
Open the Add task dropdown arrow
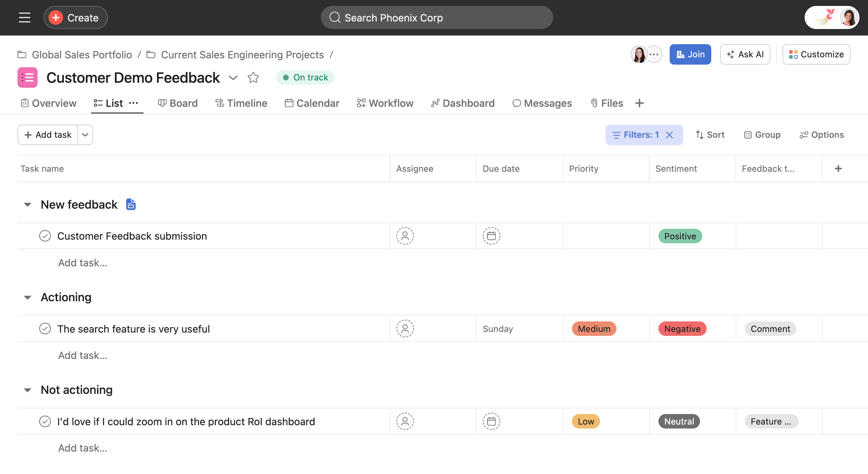coord(85,135)
